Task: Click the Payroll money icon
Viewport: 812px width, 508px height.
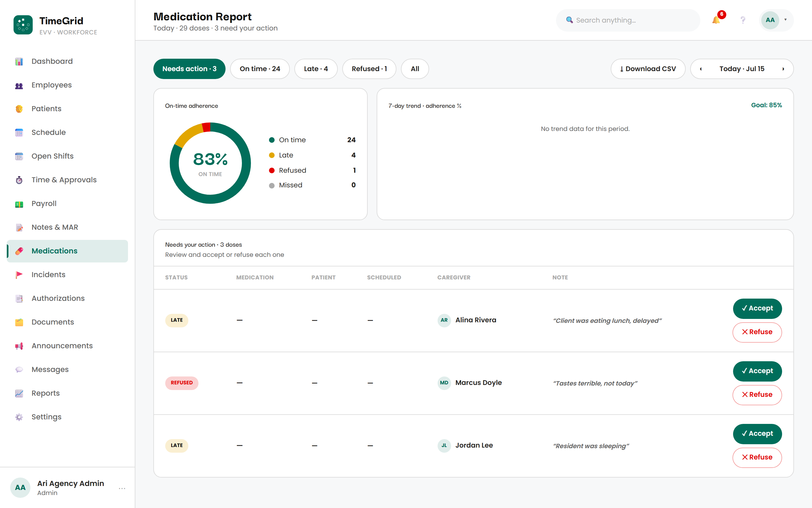Action: point(19,204)
